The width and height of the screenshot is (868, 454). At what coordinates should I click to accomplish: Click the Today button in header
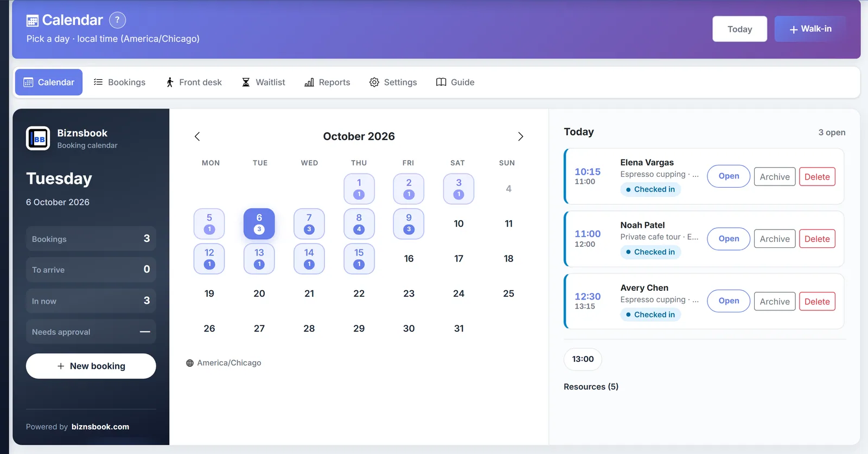point(739,29)
